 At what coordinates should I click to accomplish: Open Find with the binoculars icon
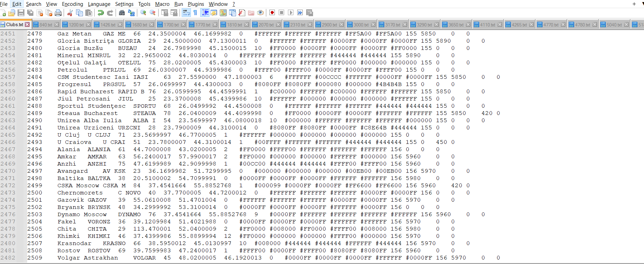(122, 13)
